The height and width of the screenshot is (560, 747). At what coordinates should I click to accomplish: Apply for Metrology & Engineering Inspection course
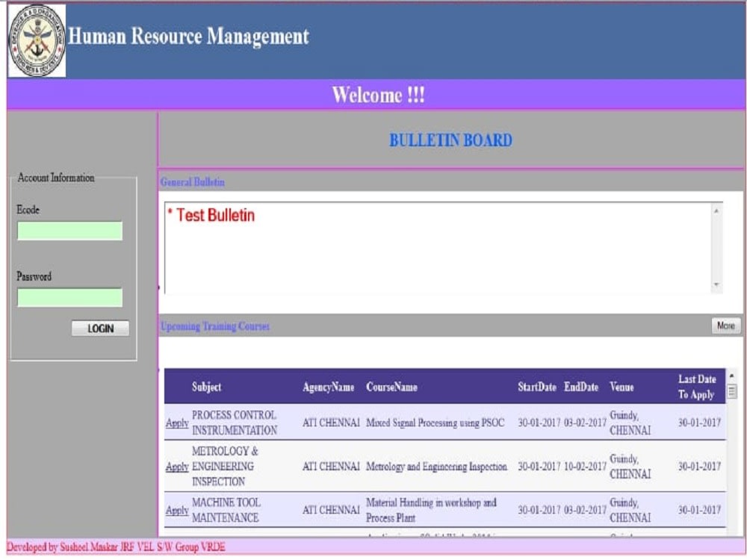coord(177,467)
